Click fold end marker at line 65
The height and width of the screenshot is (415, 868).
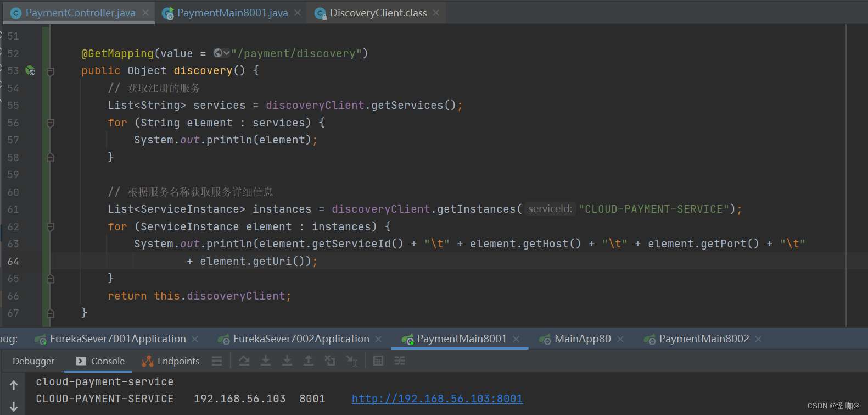tap(51, 279)
